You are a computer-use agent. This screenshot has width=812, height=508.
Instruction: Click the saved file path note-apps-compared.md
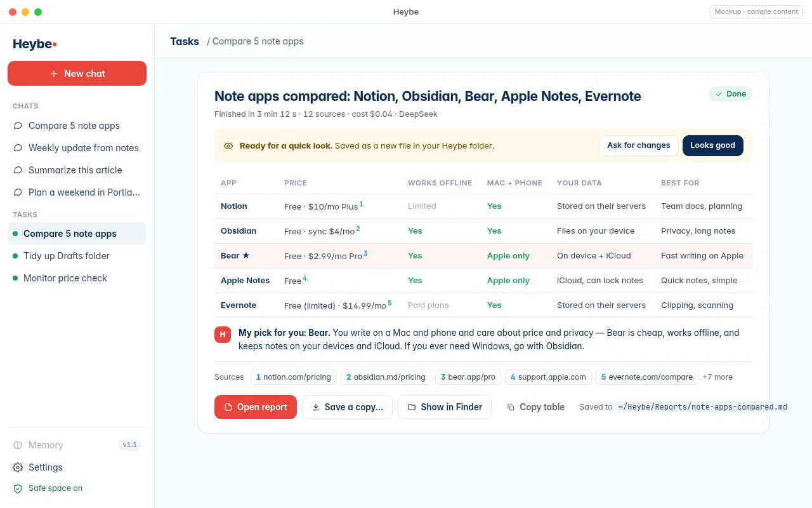(x=703, y=407)
